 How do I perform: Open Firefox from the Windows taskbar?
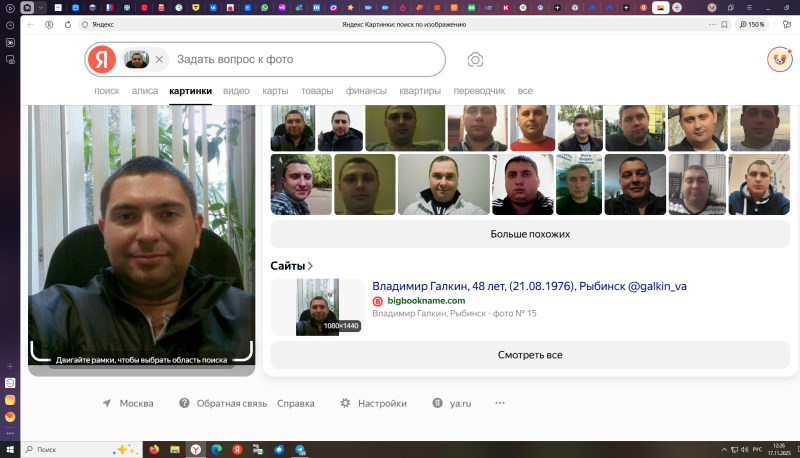pyautogui.click(x=153, y=450)
